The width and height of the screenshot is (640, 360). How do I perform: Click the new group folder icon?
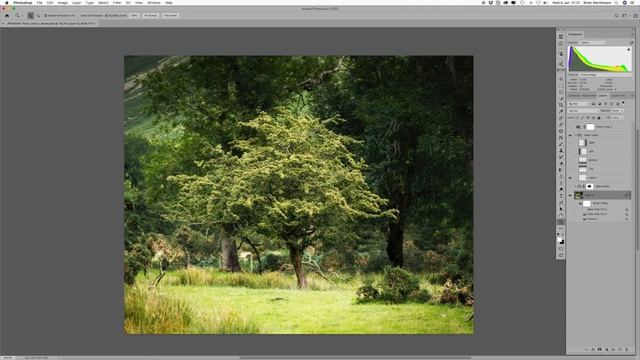coord(613,349)
